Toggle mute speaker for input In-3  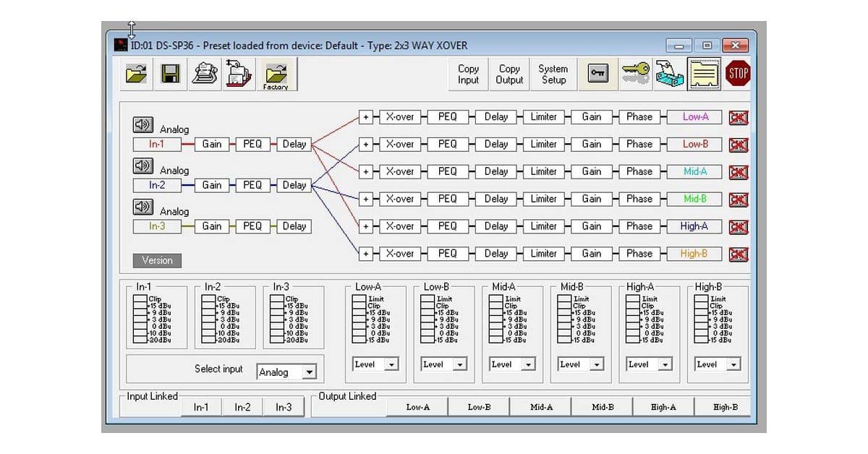(142, 207)
